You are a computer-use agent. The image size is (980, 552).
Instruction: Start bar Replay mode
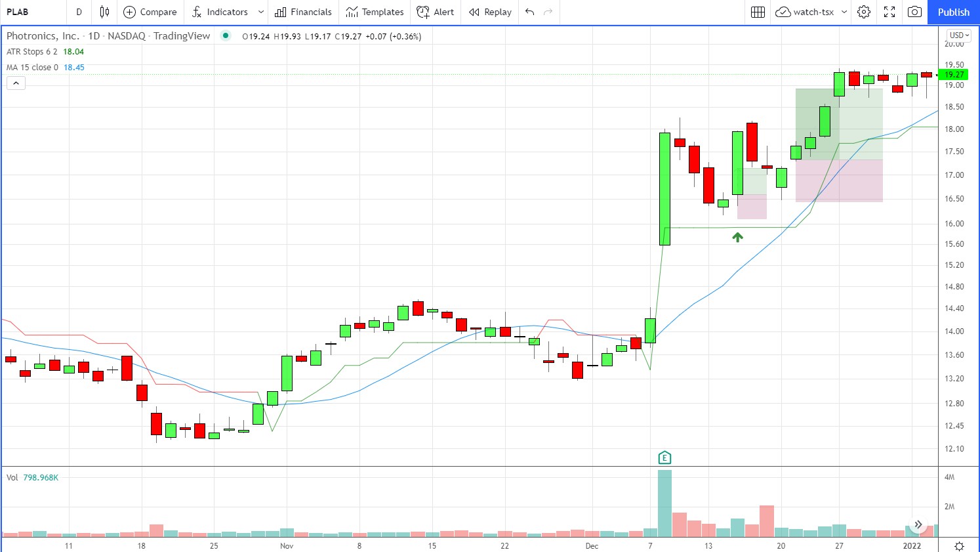pos(490,12)
